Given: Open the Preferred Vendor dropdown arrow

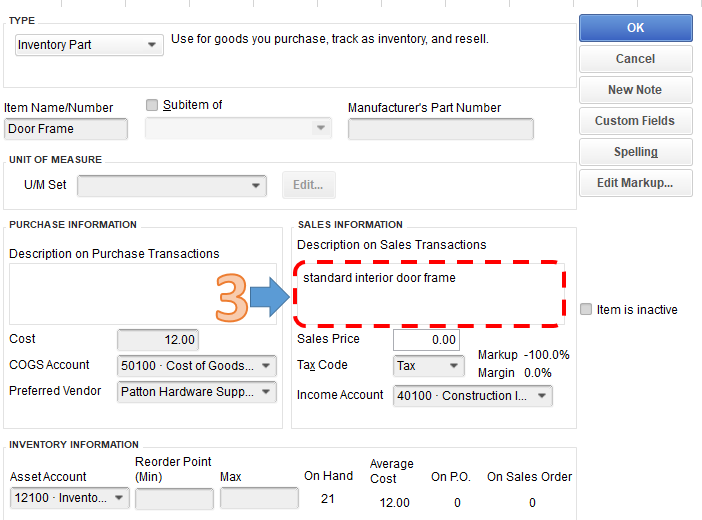Looking at the screenshot, I should click(x=266, y=391).
